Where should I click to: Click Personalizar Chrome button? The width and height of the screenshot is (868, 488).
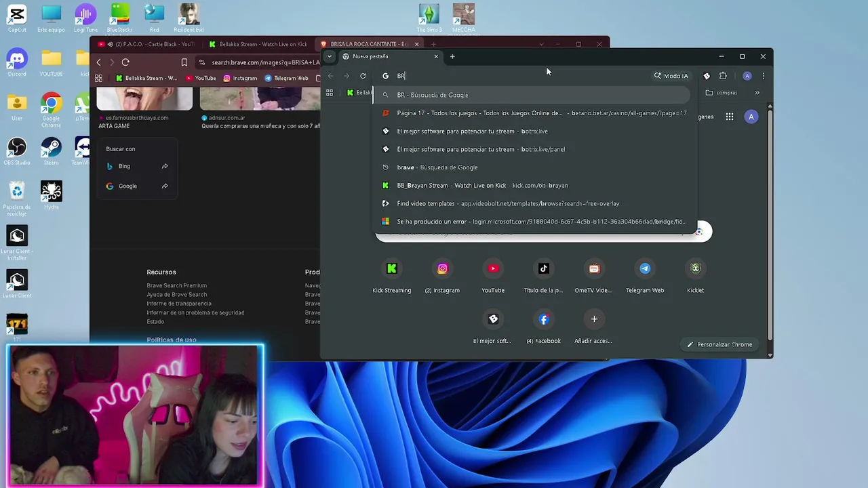click(x=719, y=344)
